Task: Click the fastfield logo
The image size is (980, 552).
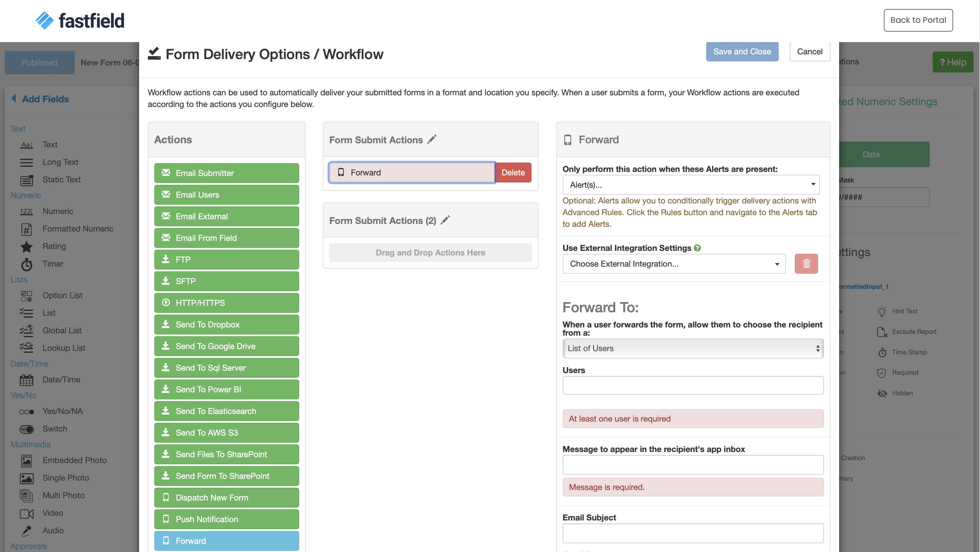Action: (x=80, y=20)
